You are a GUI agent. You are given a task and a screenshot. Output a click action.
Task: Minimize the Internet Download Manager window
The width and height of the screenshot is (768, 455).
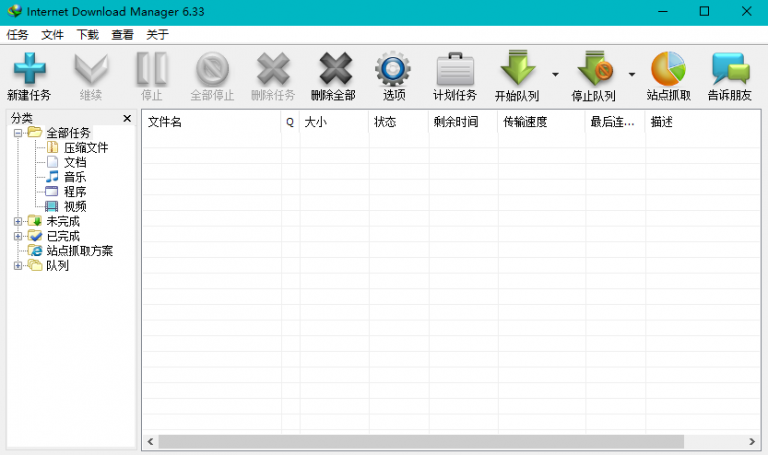663,12
